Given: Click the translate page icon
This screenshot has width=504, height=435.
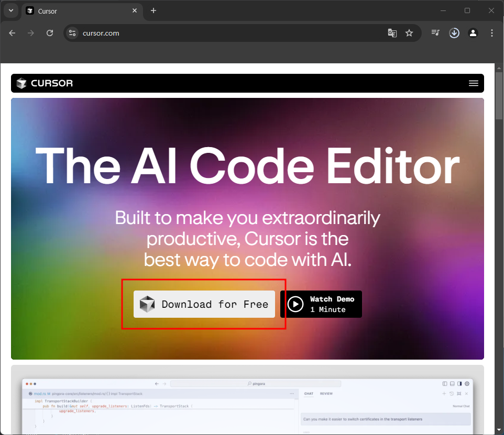Looking at the screenshot, I should 392,33.
